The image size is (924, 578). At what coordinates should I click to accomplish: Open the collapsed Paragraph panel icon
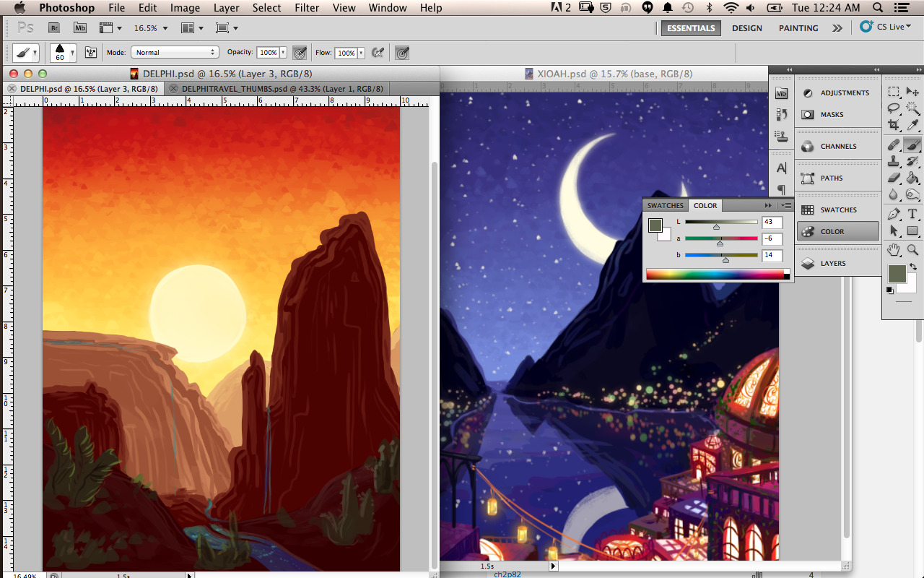point(781,189)
